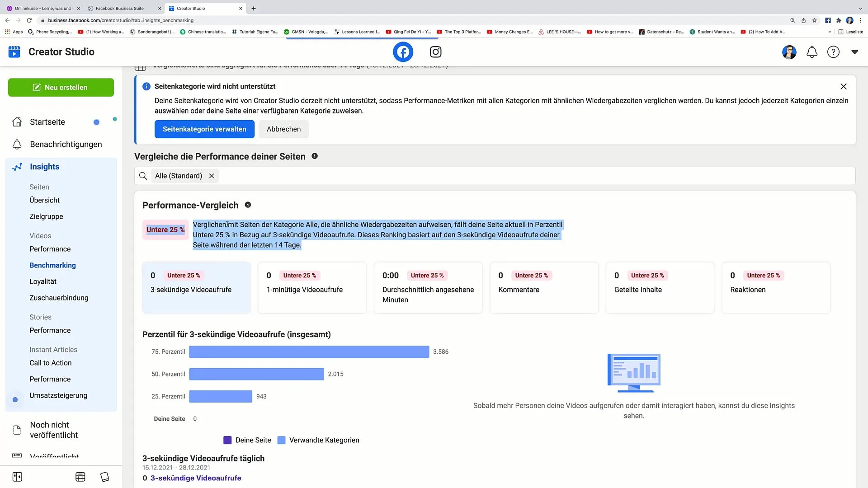Select Reaktionen metric card
The image size is (868, 488).
(776, 287)
